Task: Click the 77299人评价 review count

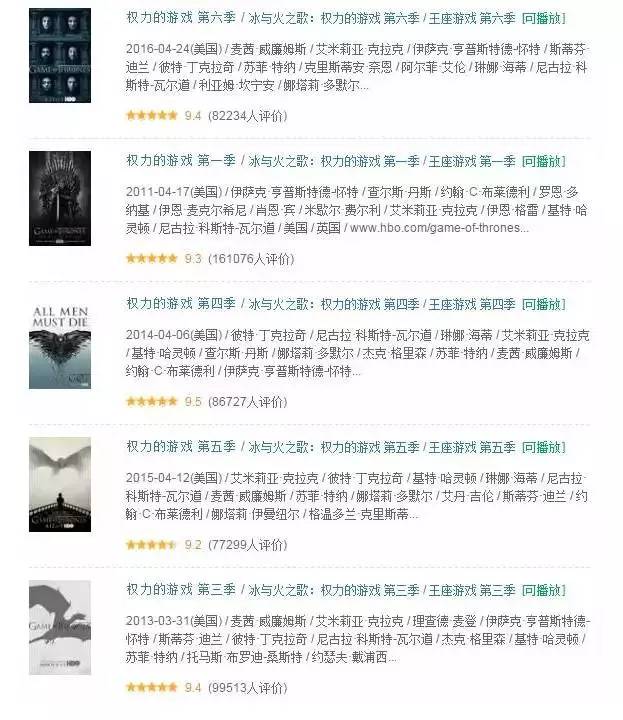Action: (x=248, y=545)
